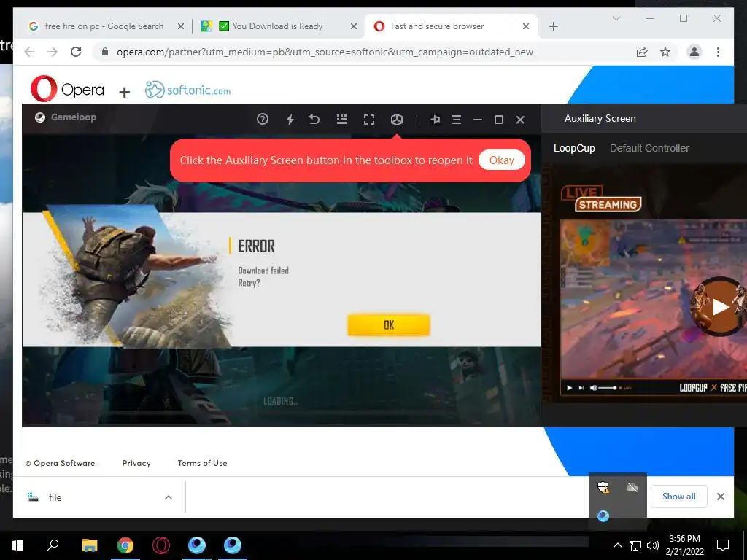Screen dimensions: 747x560
Task: Open the Gameloop help icon
Action: pyautogui.click(x=263, y=119)
